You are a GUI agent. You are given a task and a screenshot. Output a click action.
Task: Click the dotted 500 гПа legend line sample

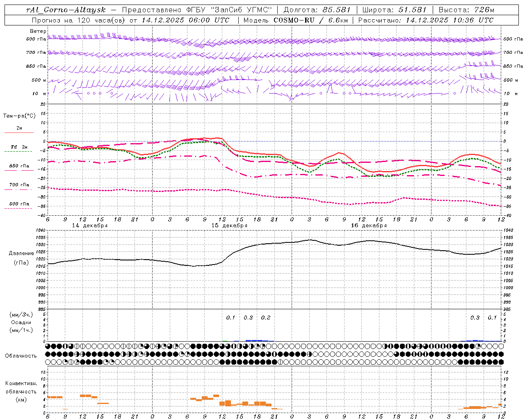(18, 208)
